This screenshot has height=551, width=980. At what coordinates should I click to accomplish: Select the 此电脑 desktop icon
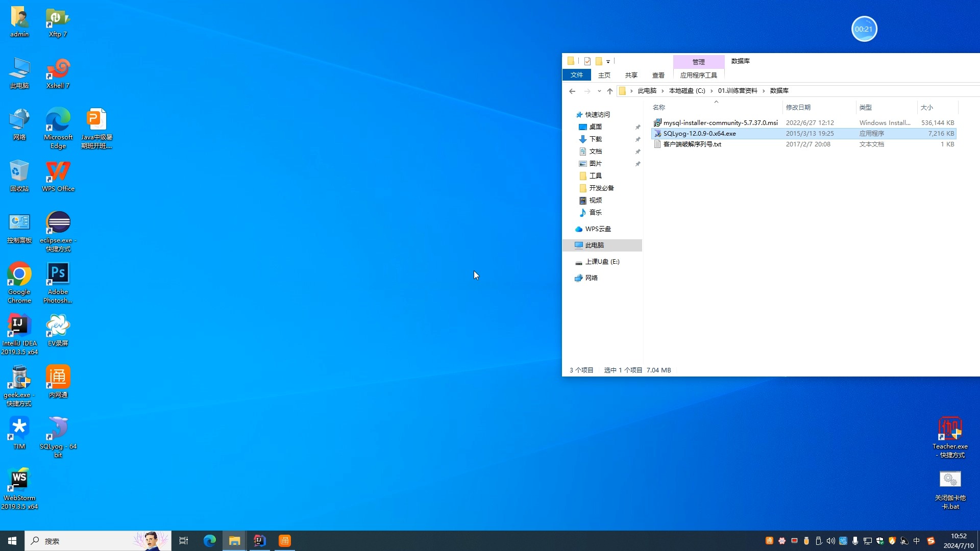click(x=19, y=74)
